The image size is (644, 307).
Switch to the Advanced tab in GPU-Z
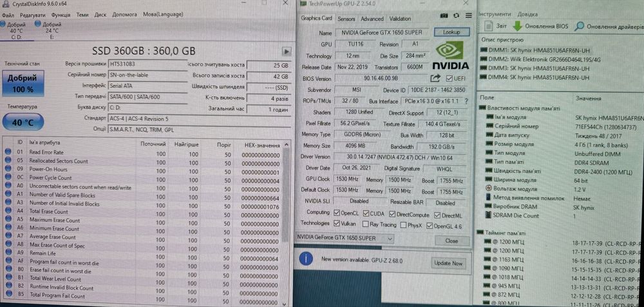(372, 19)
